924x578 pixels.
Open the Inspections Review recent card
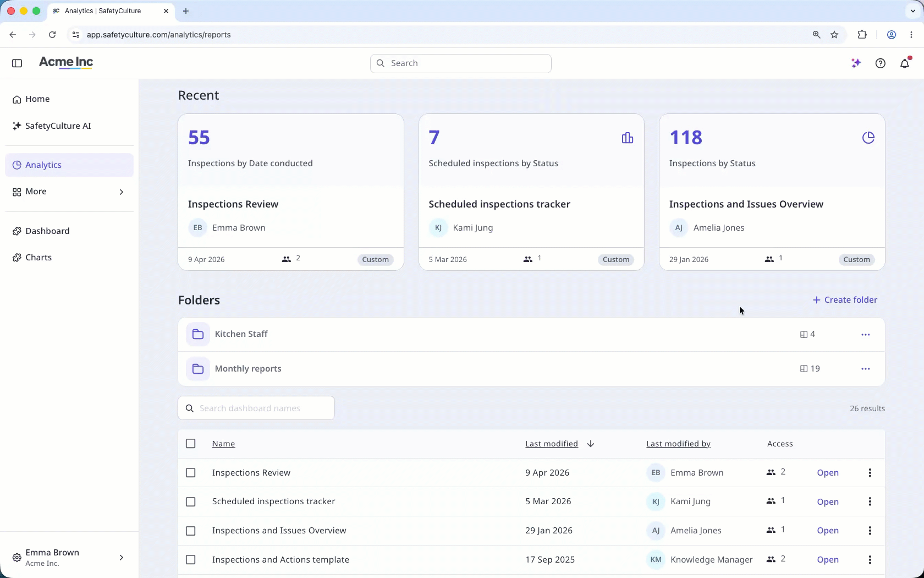click(291, 192)
